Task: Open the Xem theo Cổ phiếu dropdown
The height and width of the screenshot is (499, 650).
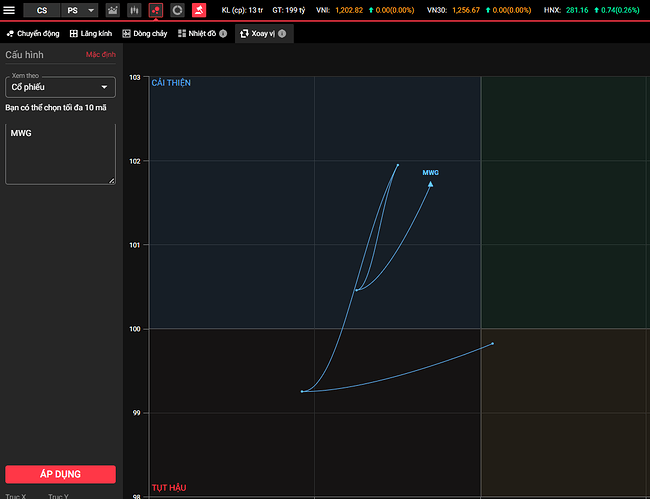Action: (x=60, y=87)
